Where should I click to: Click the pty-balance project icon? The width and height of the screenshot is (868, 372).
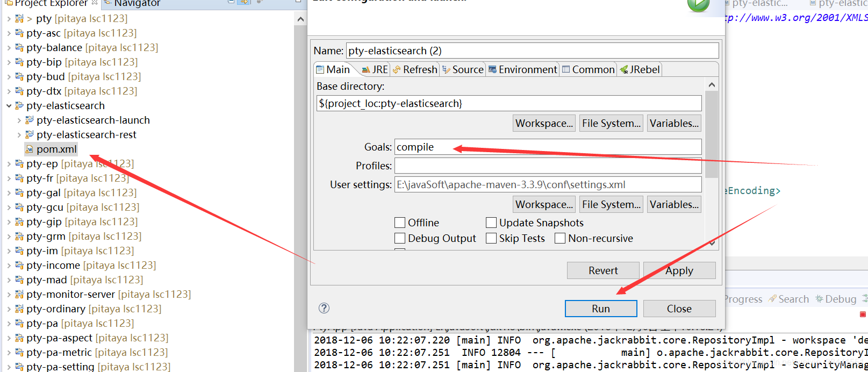click(x=19, y=47)
